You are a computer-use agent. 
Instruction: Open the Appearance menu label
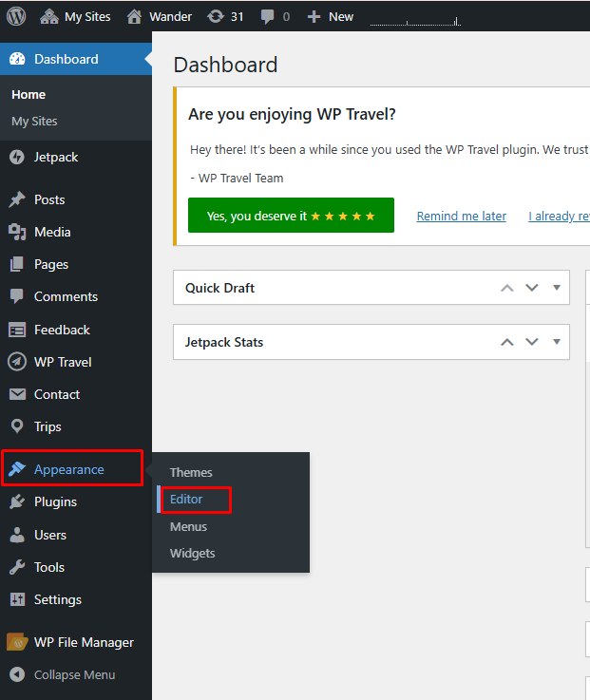69,469
